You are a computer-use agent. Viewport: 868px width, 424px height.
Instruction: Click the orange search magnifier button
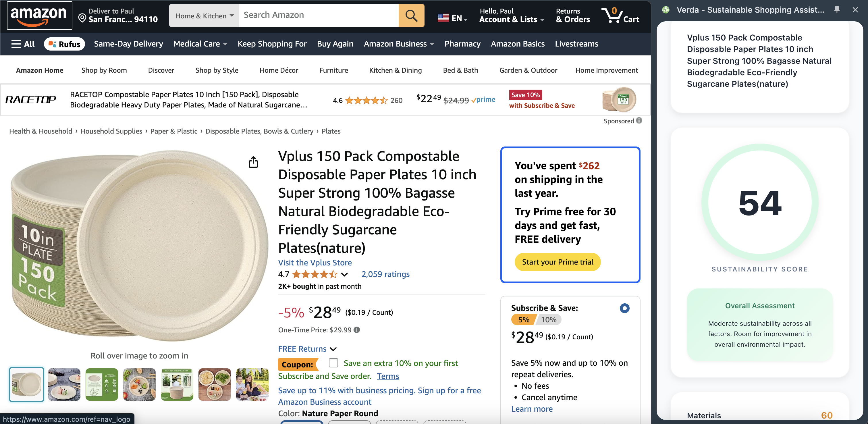coord(411,16)
